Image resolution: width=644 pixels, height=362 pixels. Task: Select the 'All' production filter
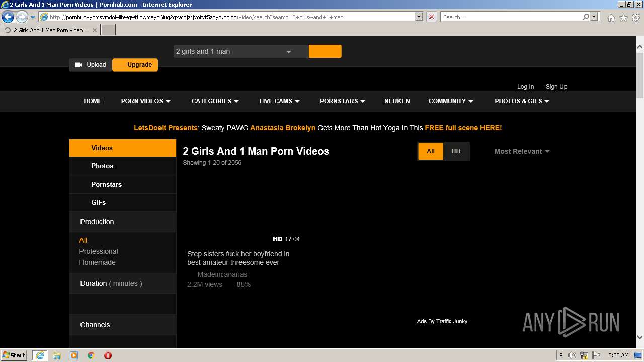(x=83, y=240)
